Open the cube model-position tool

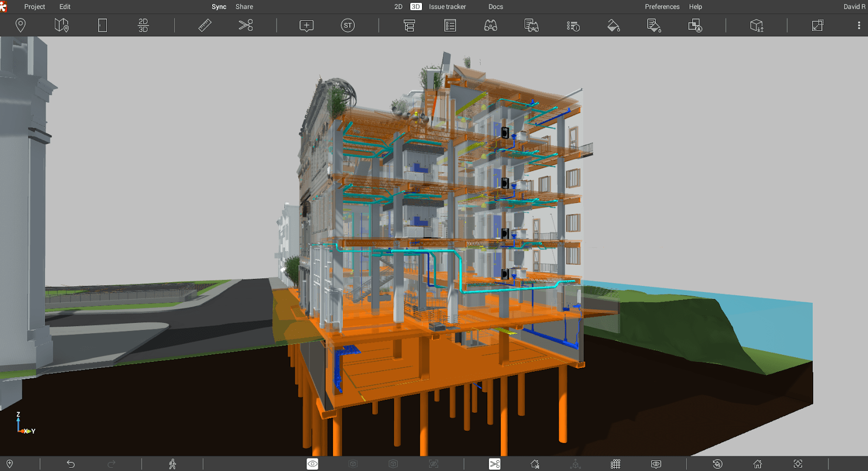[x=756, y=26]
